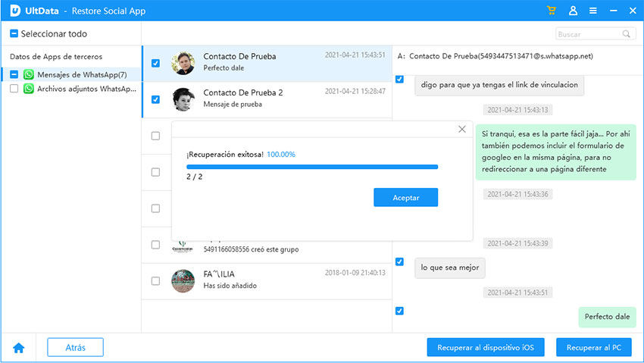644x363 pixels.
Task: Open the shopping cart icon
Action: click(x=551, y=11)
